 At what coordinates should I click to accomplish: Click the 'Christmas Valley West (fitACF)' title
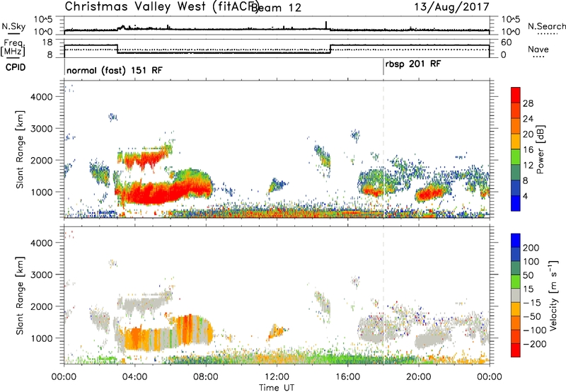tap(162, 6)
